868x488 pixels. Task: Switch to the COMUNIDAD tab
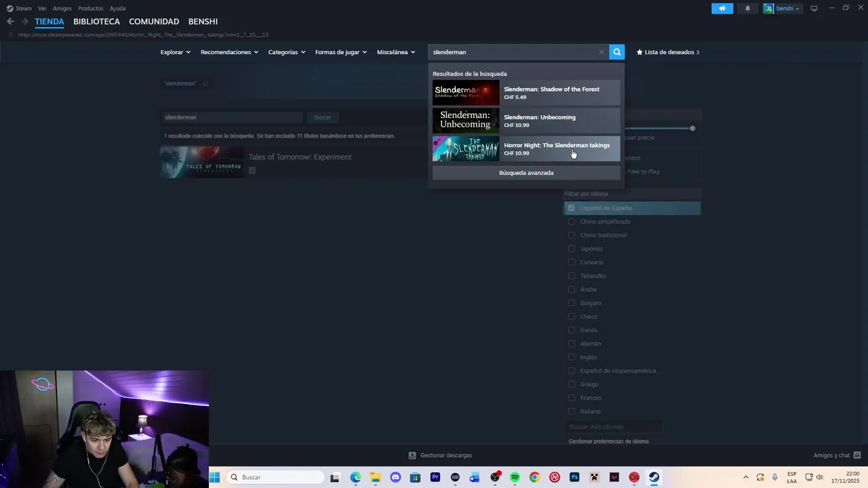point(154,22)
